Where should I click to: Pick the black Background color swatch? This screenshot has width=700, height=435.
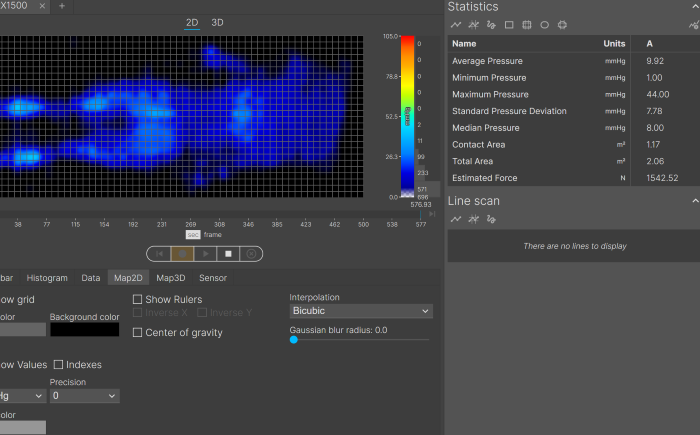[x=85, y=330]
